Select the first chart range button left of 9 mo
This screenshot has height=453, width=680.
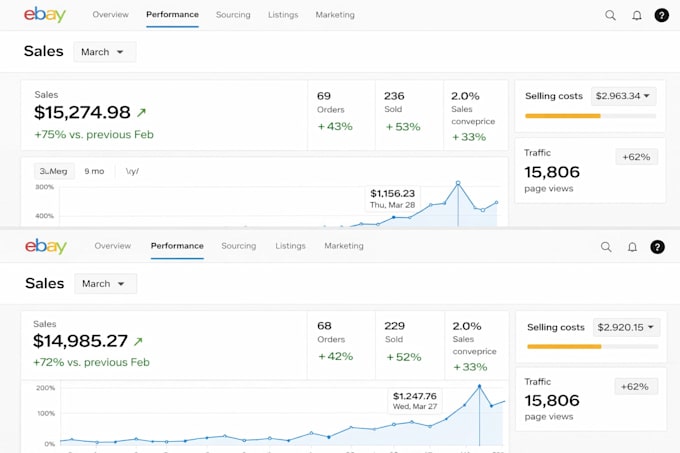(x=54, y=171)
